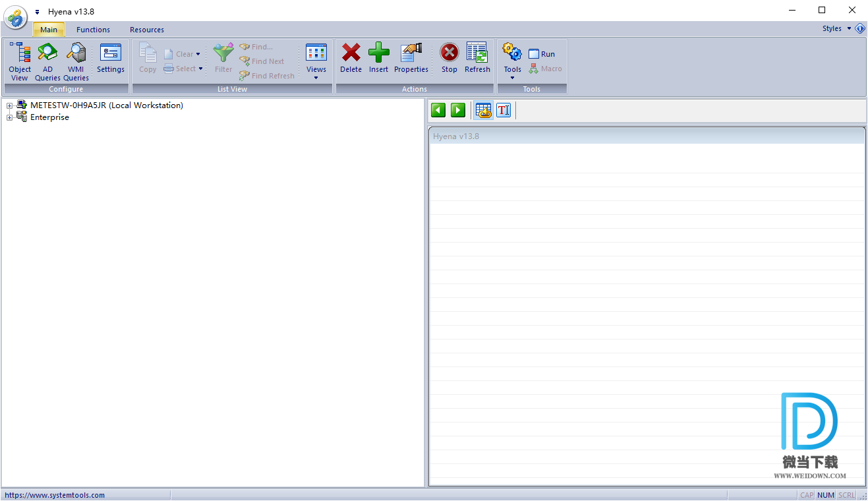Switch to the Functions ribbon tab
The image size is (868, 501).
(93, 30)
